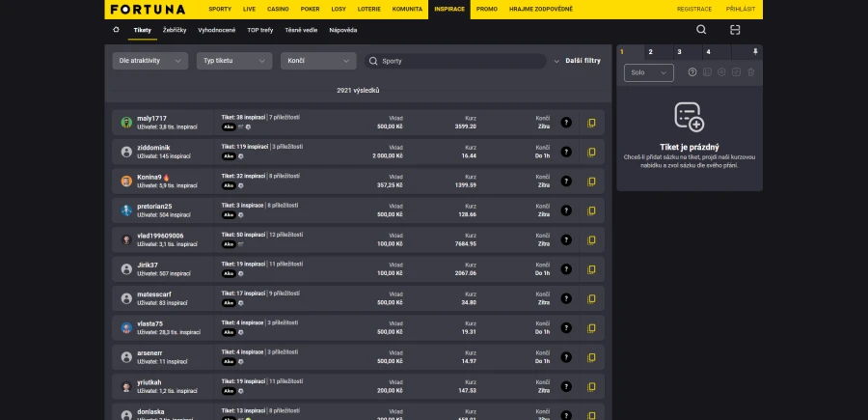Copy pretorian25's ticket to betslip

coord(591,210)
